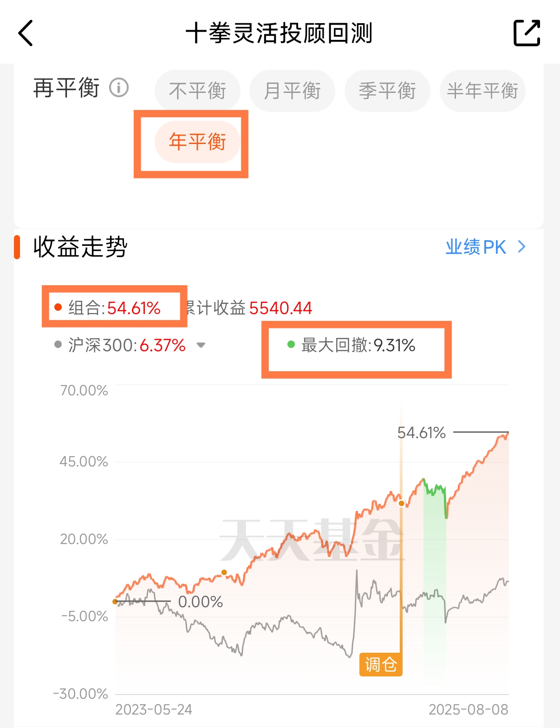Tap the arrow next to 业绩PK
The width and height of the screenshot is (560, 728).
[522, 247]
